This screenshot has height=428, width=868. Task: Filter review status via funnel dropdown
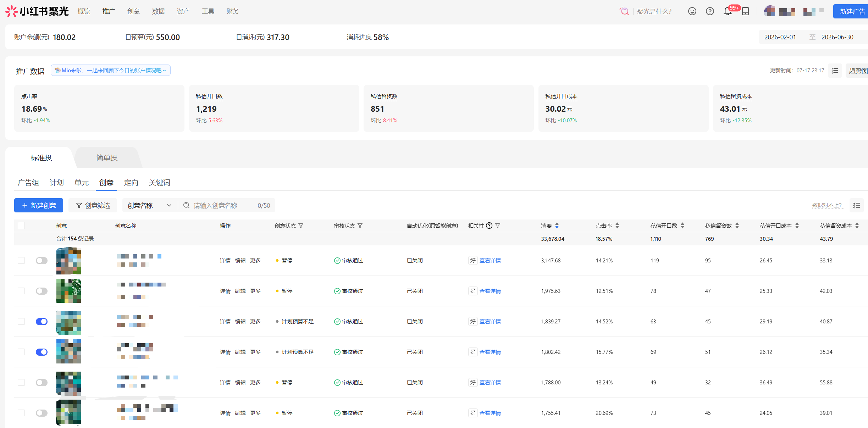click(360, 226)
